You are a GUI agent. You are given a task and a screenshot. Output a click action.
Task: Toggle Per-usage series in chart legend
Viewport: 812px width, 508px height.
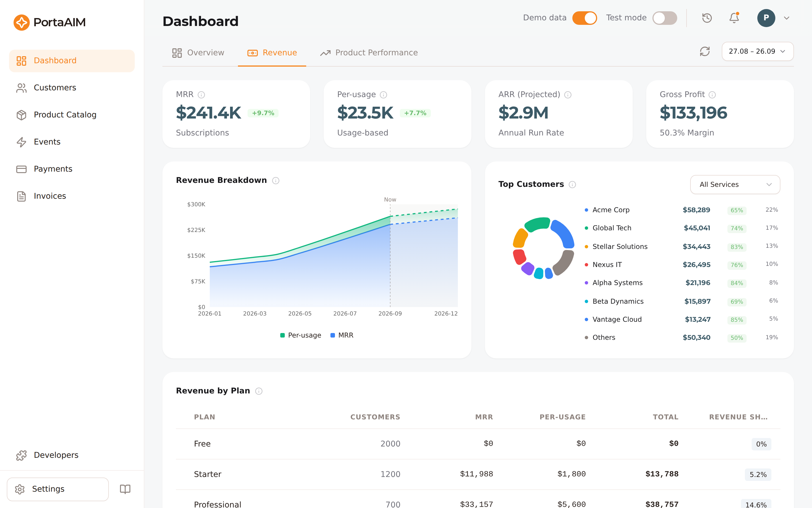(301, 335)
